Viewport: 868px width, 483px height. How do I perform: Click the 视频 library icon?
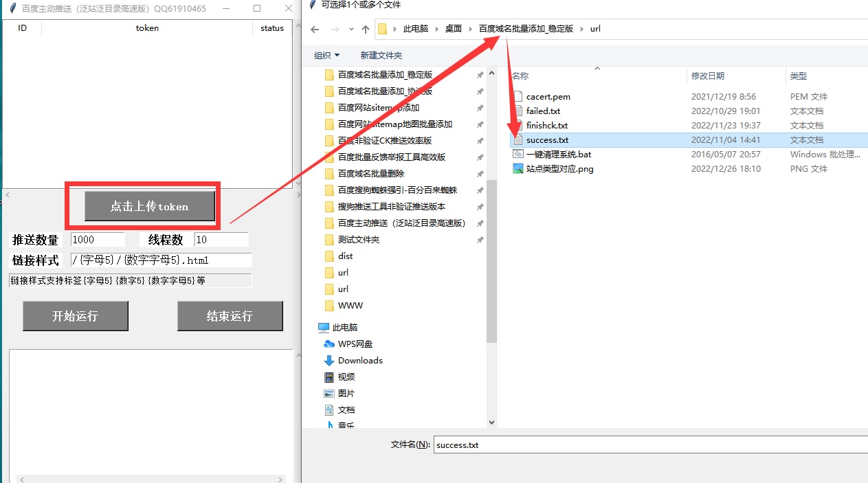[329, 377]
